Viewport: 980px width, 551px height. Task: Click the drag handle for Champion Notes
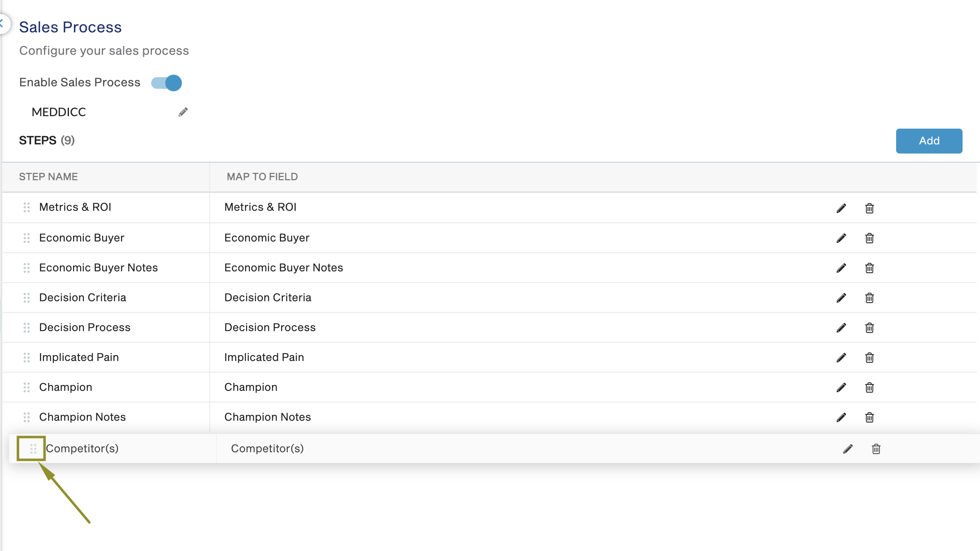[x=27, y=417]
